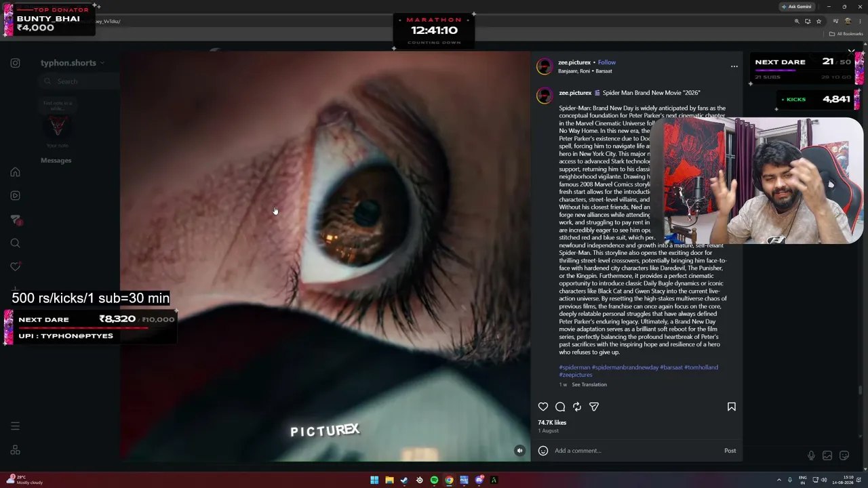
Task: Open the Windows Start menu
Action: [374, 481]
